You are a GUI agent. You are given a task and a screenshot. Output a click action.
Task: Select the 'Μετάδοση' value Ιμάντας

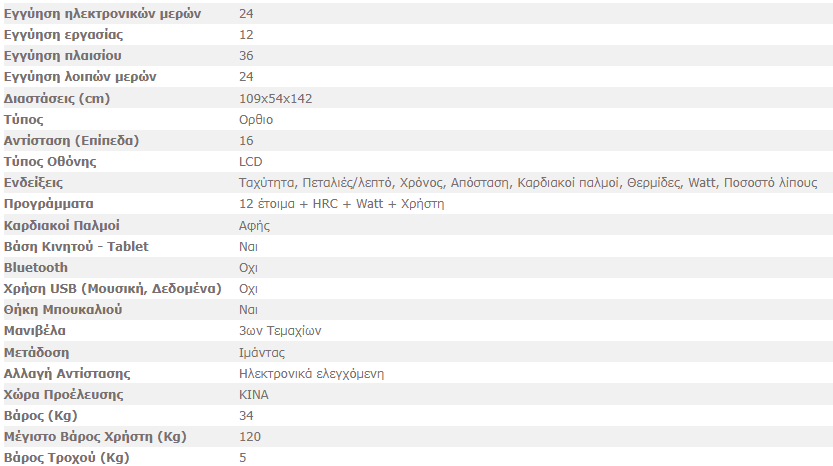pyautogui.click(x=262, y=353)
